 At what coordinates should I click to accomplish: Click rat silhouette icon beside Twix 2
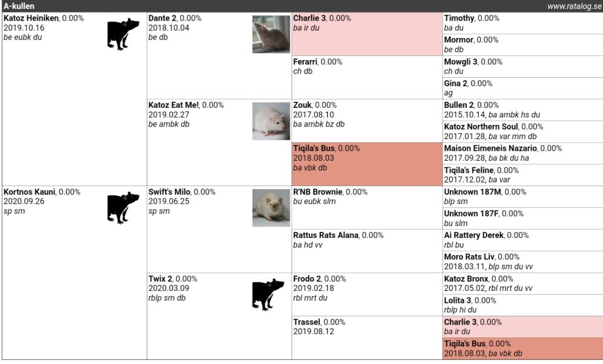[268, 294]
